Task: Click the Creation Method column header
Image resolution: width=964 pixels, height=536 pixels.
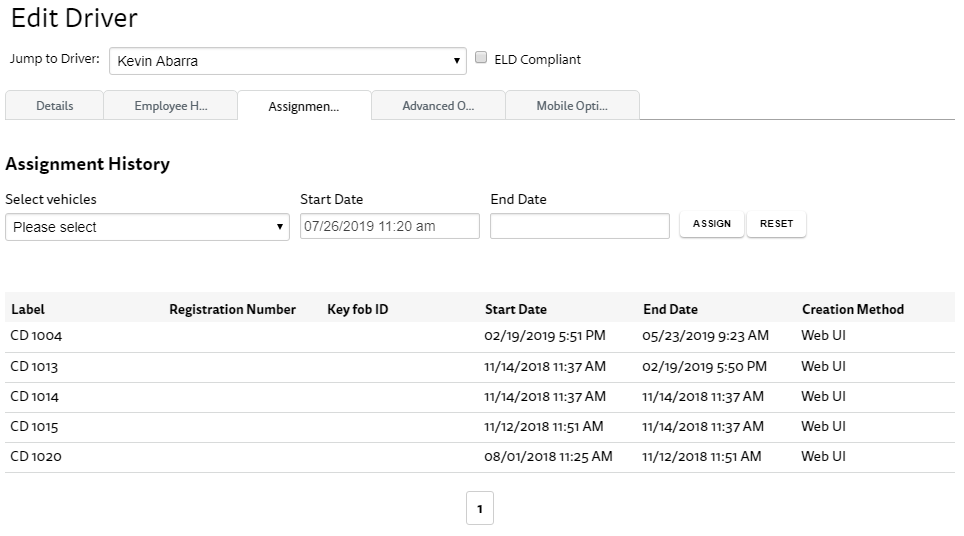Action: [853, 309]
